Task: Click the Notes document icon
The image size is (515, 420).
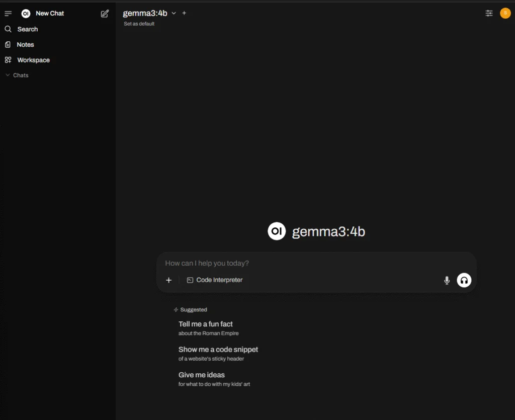Action: [x=8, y=45]
